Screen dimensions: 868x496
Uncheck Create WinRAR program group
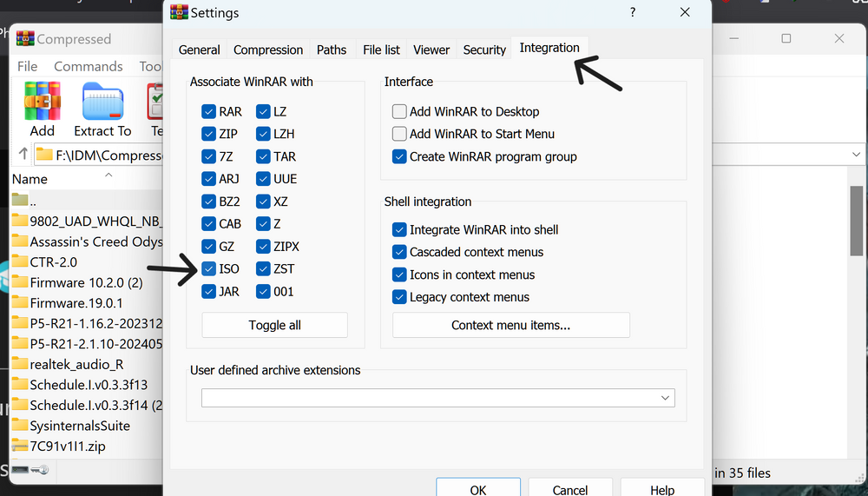point(399,156)
